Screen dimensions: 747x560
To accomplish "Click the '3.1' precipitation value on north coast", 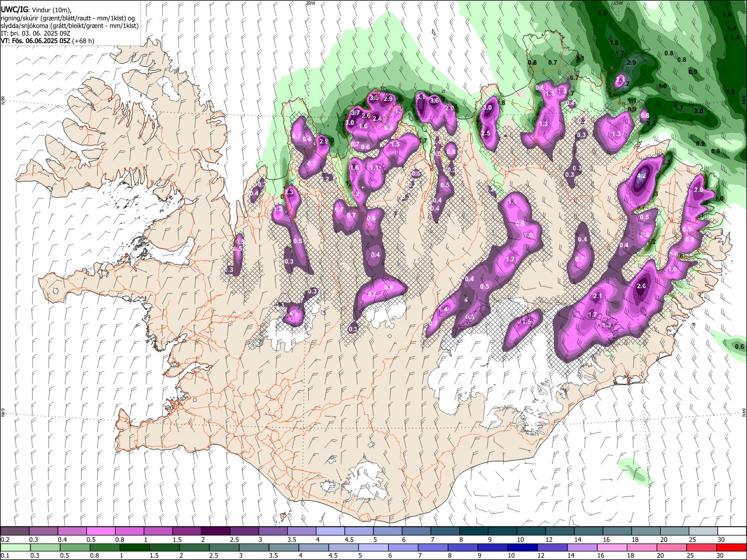I will point(420,97).
